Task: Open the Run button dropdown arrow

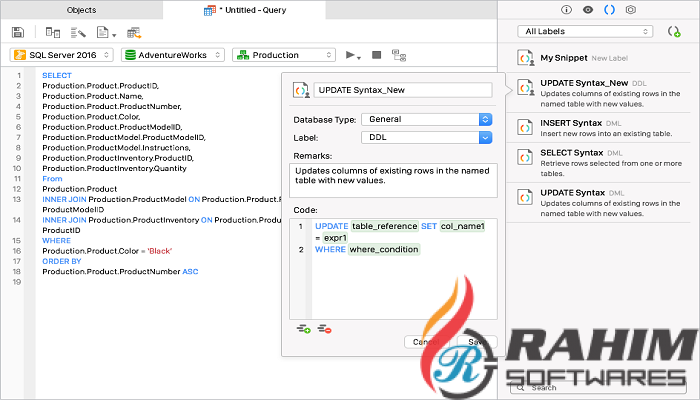Action: point(359,58)
